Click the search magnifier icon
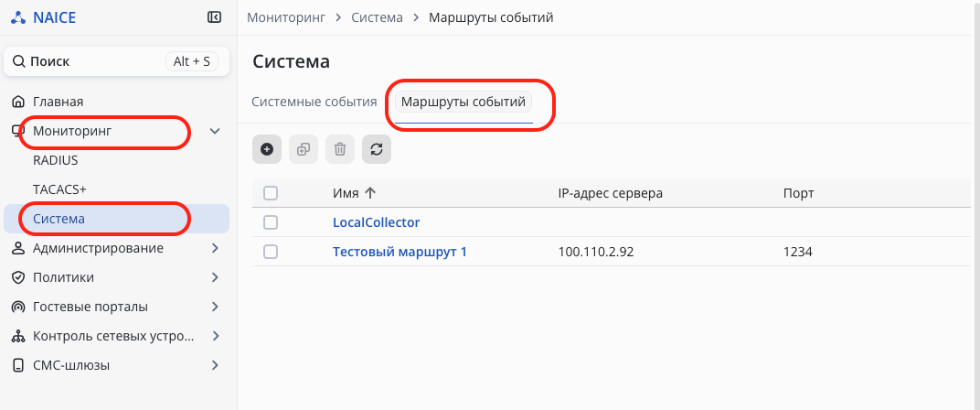The image size is (980, 410). coord(18,61)
